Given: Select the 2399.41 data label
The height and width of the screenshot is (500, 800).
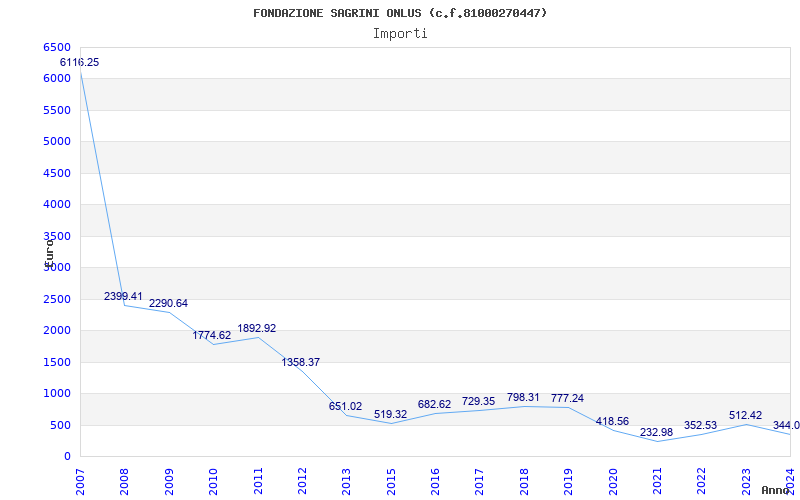Looking at the screenshot, I should pyautogui.click(x=123, y=296).
